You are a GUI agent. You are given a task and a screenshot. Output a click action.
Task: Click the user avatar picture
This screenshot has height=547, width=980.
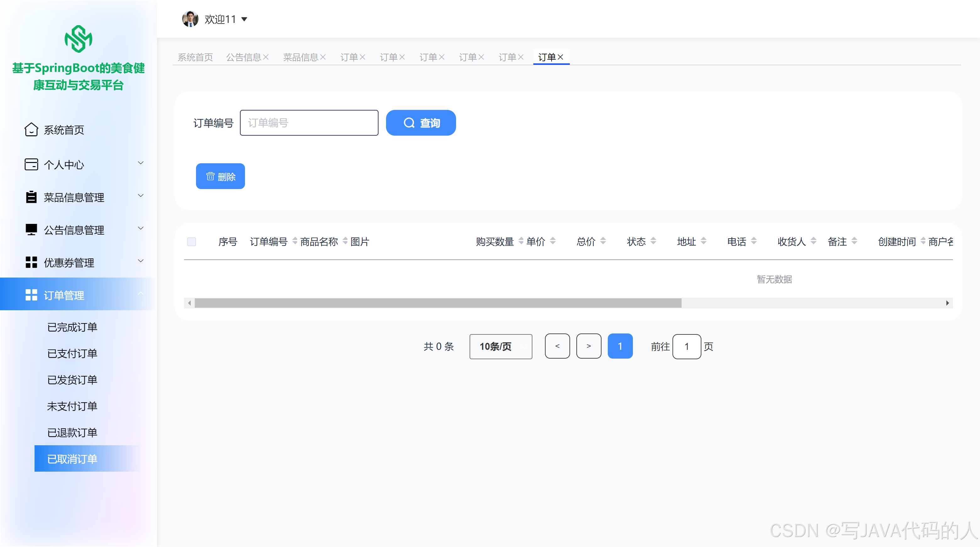(190, 19)
